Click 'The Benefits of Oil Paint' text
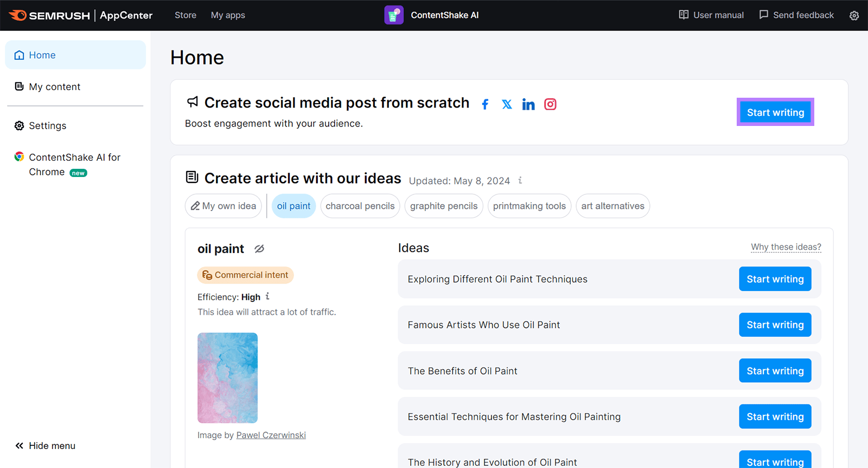 (463, 371)
